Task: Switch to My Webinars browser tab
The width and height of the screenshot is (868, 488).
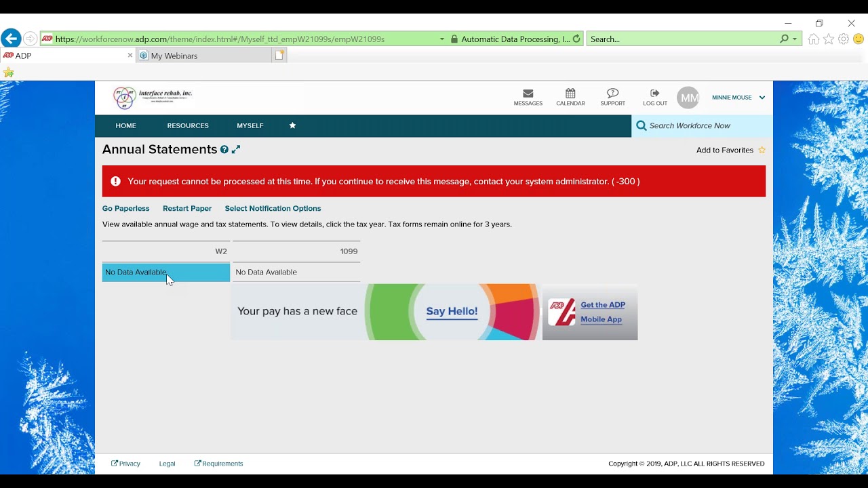Action: click(203, 56)
